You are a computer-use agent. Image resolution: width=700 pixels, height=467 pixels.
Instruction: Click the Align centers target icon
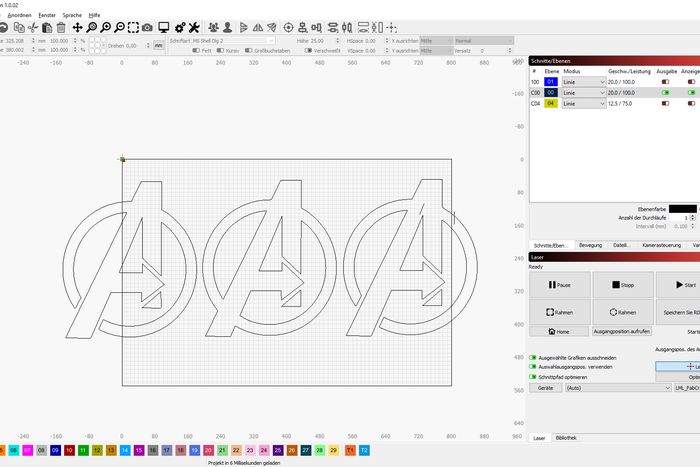[x=288, y=28]
